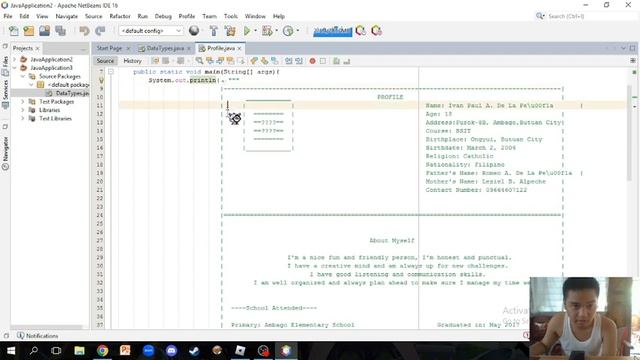
Task: Collapse the JavaApplication3 project node
Action: (15, 68)
